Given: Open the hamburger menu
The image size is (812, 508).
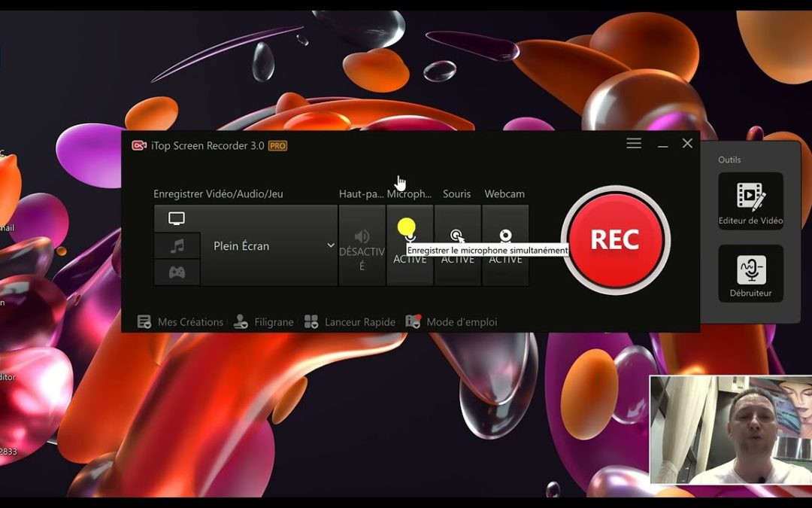Looking at the screenshot, I should [x=634, y=144].
